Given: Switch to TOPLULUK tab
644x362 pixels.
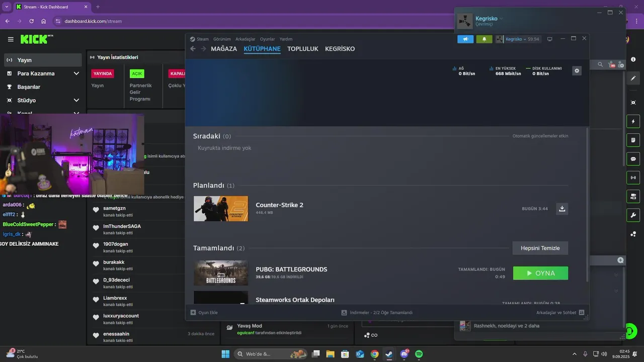Looking at the screenshot, I should tap(303, 49).
